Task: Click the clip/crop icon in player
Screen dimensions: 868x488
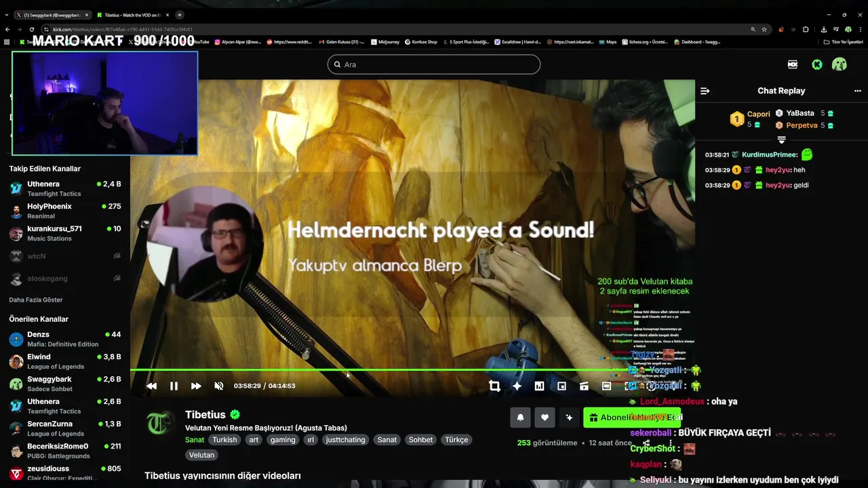Action: pos(494,386)
